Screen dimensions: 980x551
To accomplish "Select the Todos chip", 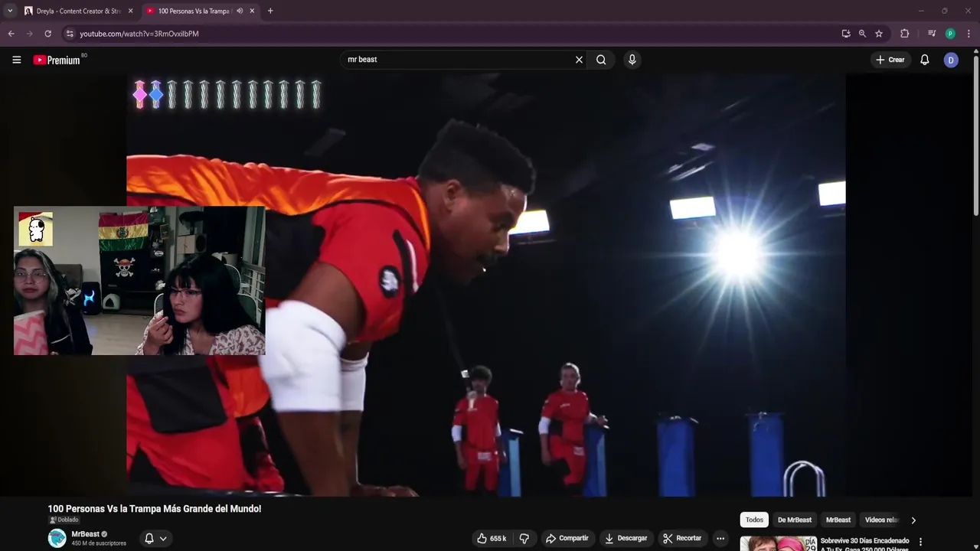I will click(754, 520).
